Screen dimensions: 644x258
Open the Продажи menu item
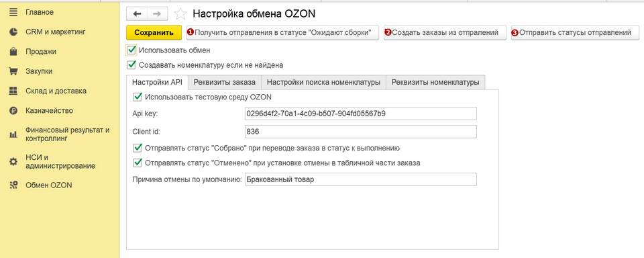(x=41, y=52)
